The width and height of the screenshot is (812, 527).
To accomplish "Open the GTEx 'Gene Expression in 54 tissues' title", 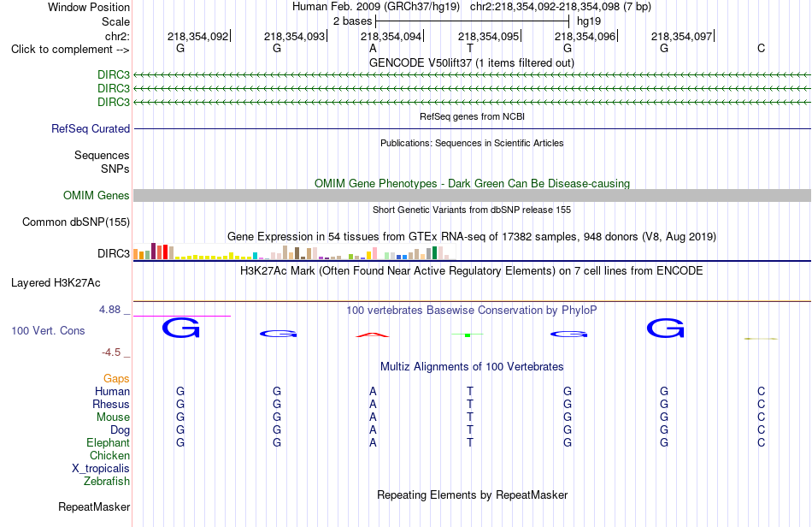I will click(472, 237).
